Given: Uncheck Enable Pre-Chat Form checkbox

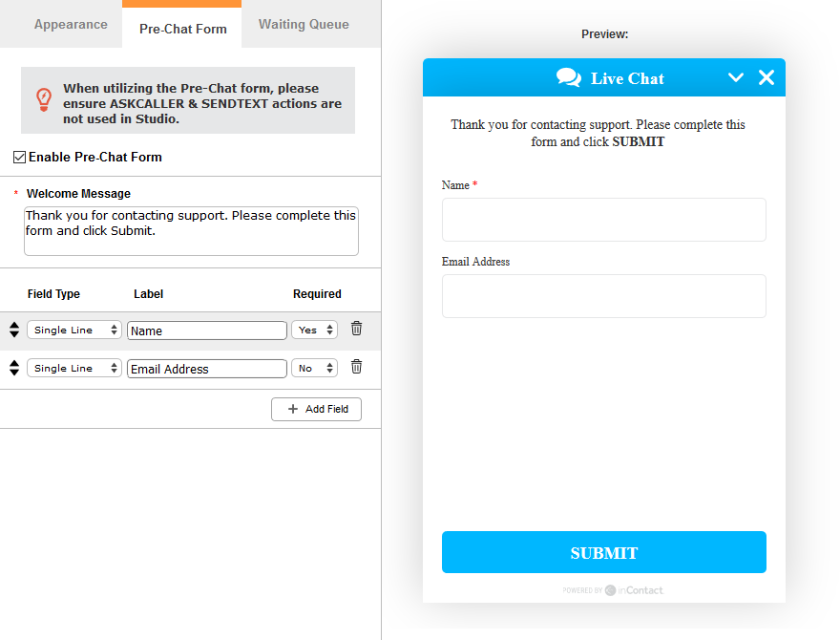Looking at the screenshot, I should pos(19,157).
